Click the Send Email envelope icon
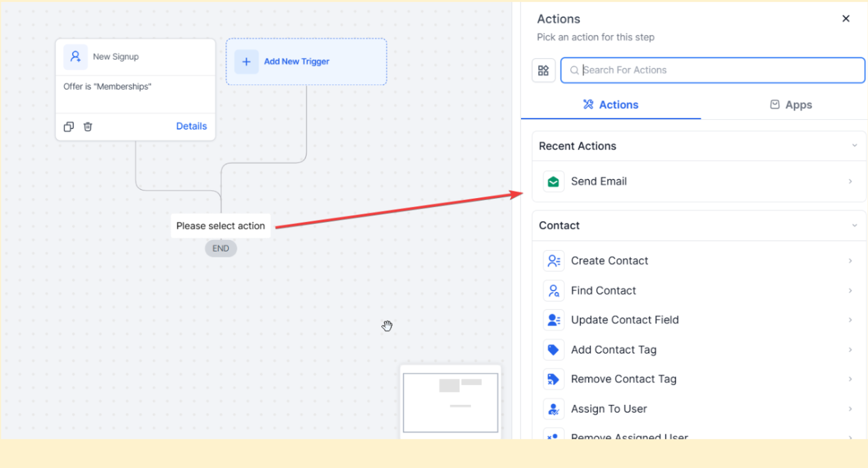Screen dimensions: 868x468 point(553,182)
